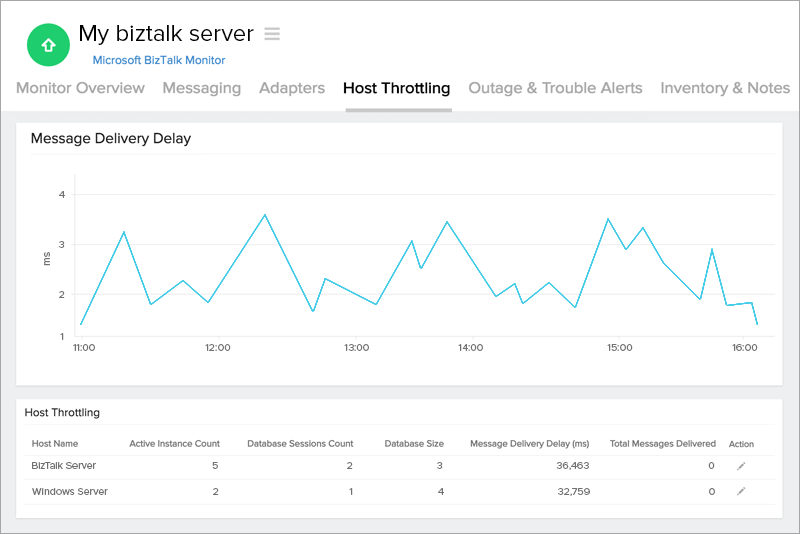Open the hamburger menu beside server name
800x534 pixels.
coord(272,34)
